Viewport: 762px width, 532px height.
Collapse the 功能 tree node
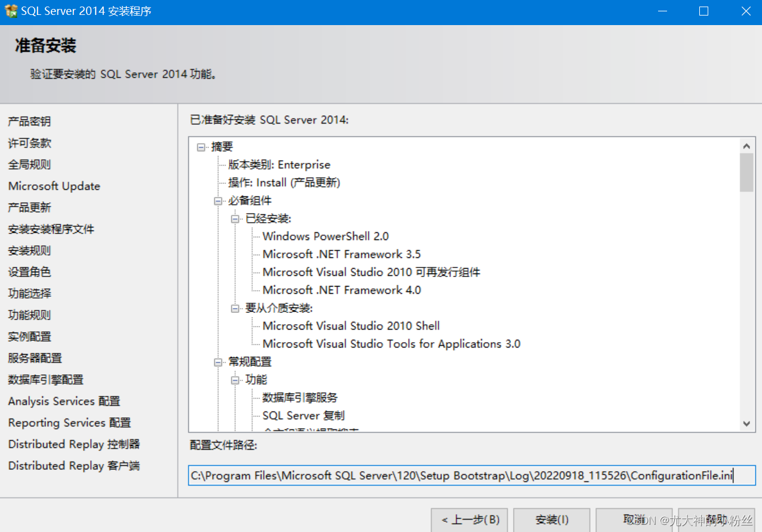(234, 379)
